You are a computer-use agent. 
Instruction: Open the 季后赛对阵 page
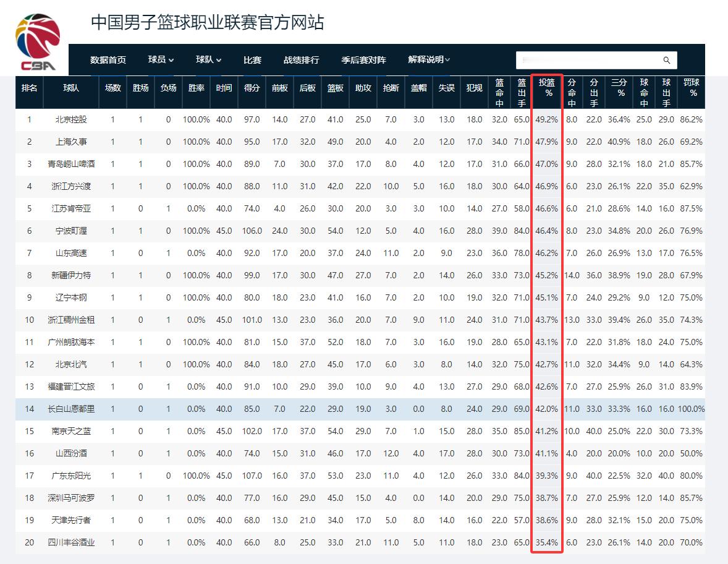click(362, 60)
